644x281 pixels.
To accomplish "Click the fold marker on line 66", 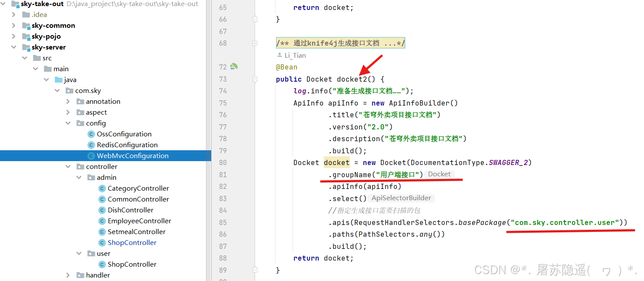I will tap(255, 19).
